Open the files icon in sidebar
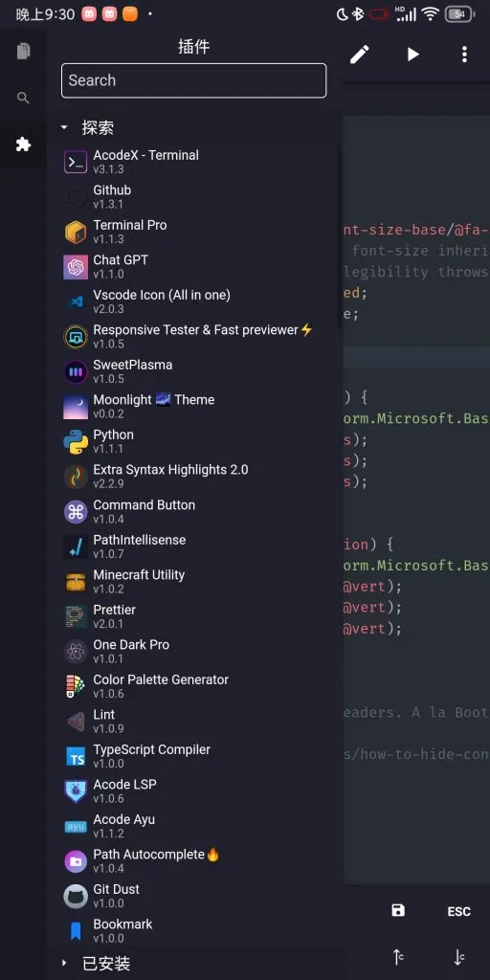This screenshot has width=490, height=980. pos(23,52)
